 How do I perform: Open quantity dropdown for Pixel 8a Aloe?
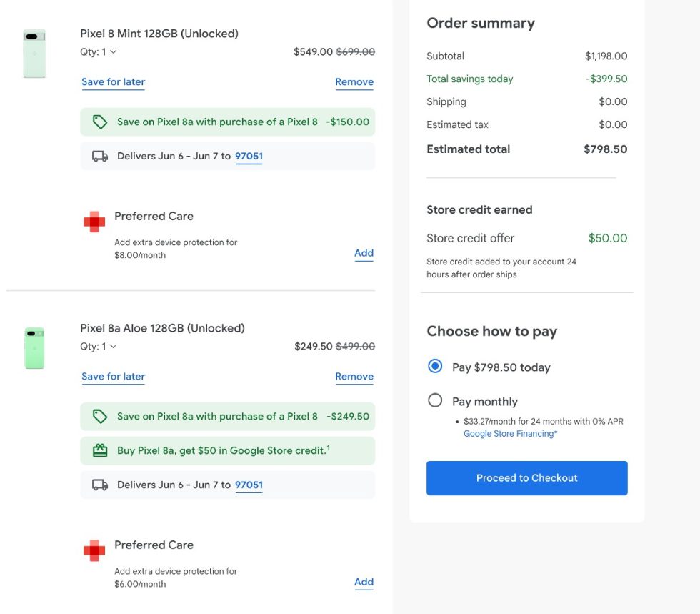99,346
